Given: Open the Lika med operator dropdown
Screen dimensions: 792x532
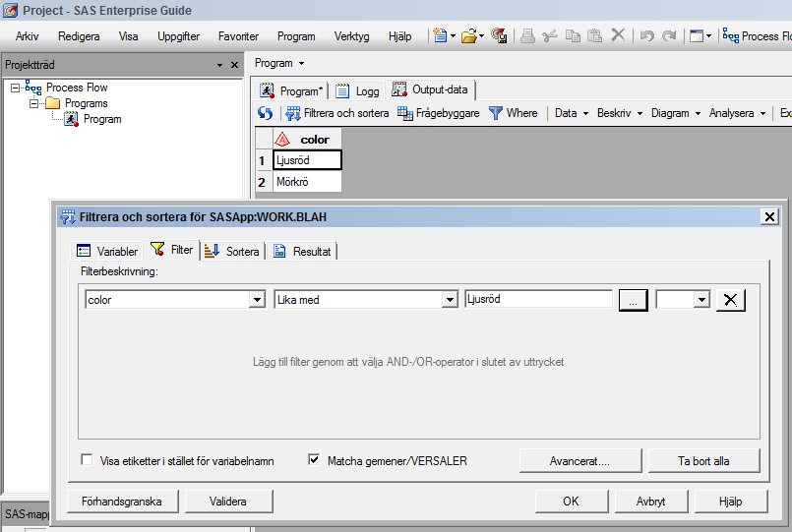Looking at the screenshot, I should pos(449,300).
